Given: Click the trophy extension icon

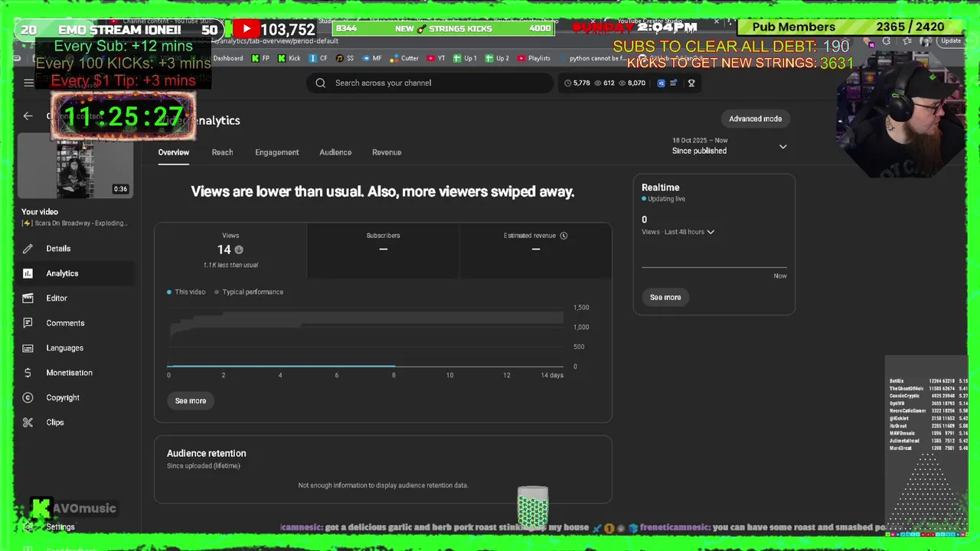Looking at the screenshot, I should coord(691,83).
